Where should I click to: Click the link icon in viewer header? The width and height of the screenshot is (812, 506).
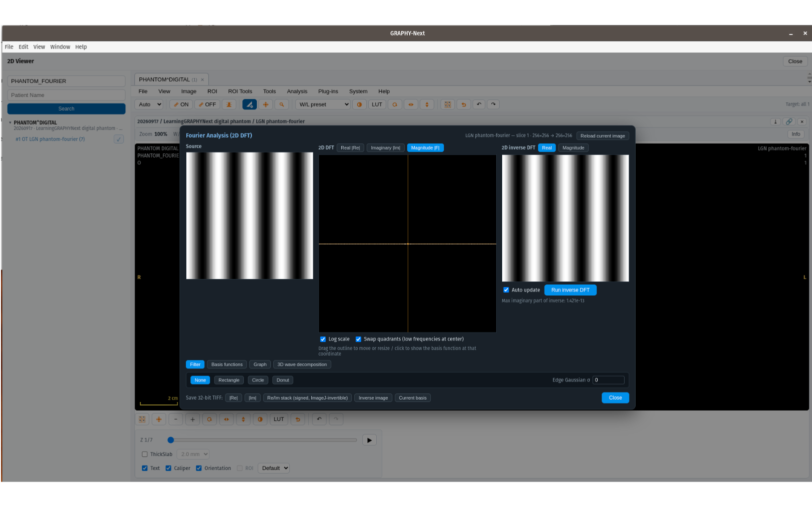point(789,121)
